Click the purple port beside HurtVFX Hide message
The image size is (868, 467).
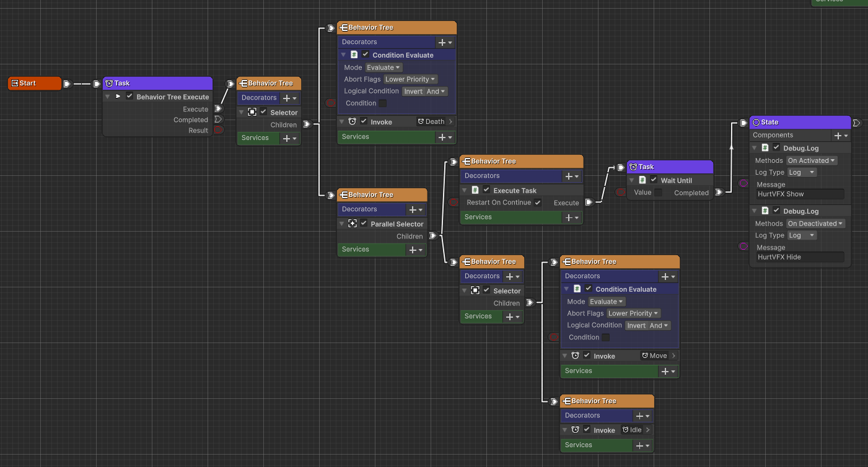tap(743, 247)
